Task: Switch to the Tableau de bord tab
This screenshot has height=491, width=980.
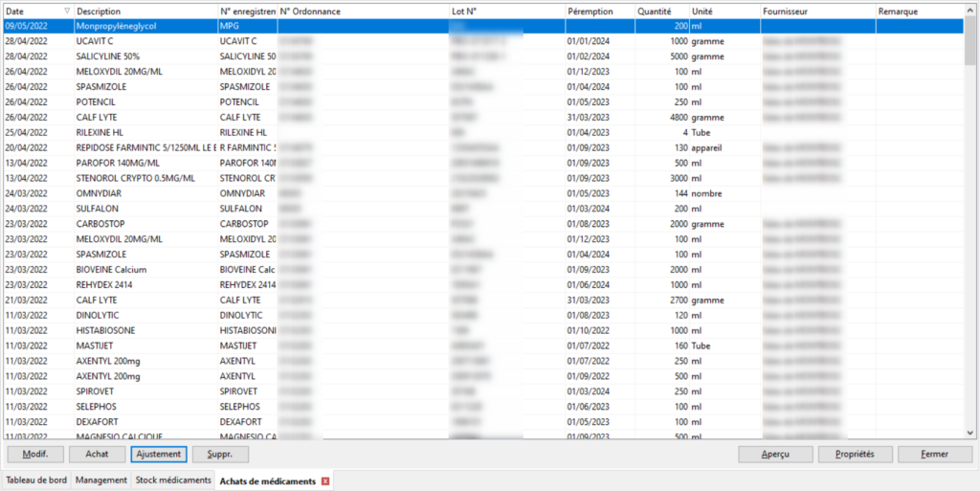Action: pyautogui.click(x=36, y=480)
